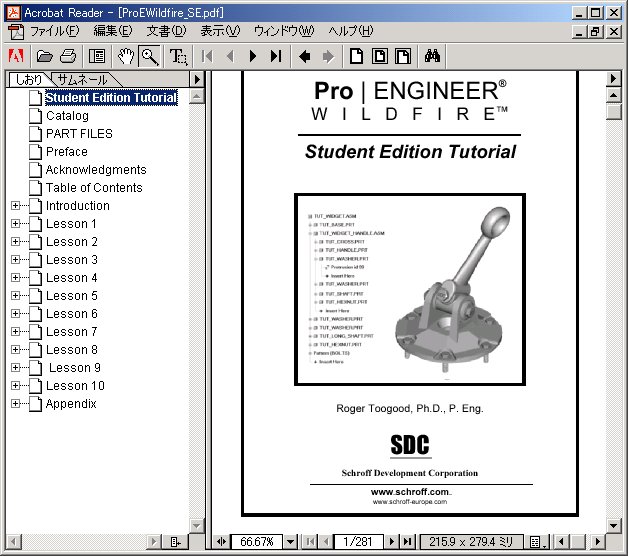Open zoom level dropdown arrow
This screenshot has height=556, width=628.
click(290, 542)
